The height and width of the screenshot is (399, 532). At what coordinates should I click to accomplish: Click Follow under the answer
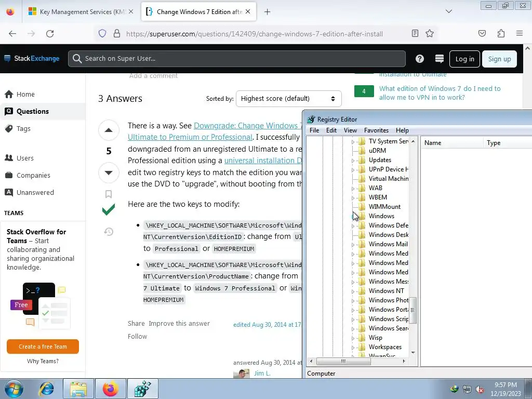tap(137, 336)
